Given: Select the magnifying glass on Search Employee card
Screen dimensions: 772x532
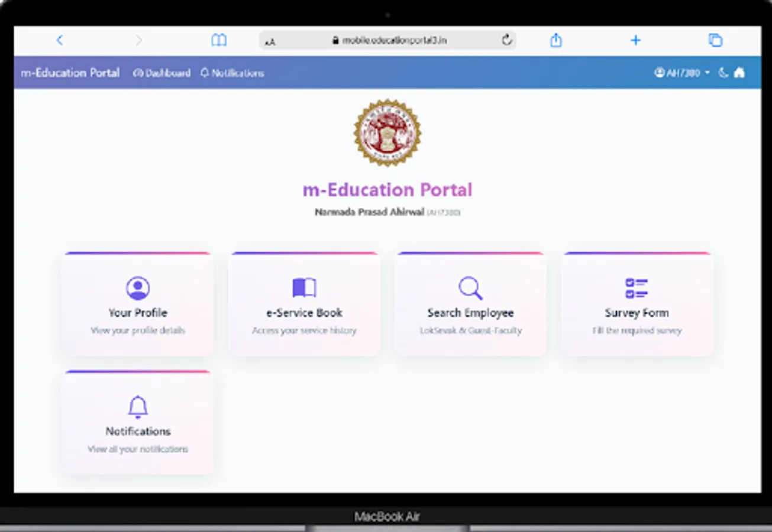Looking at the screenshot, I should 470,287.
